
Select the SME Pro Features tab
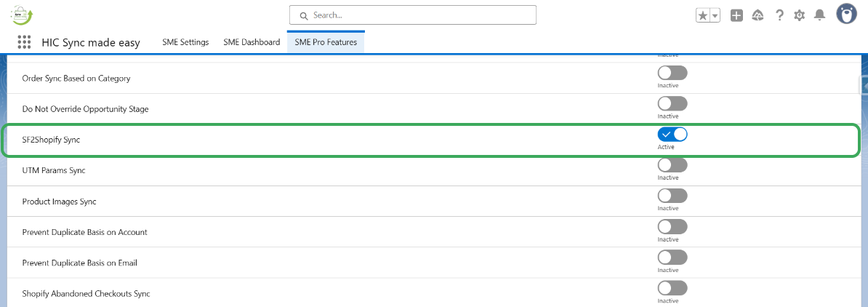pos(326,42)
